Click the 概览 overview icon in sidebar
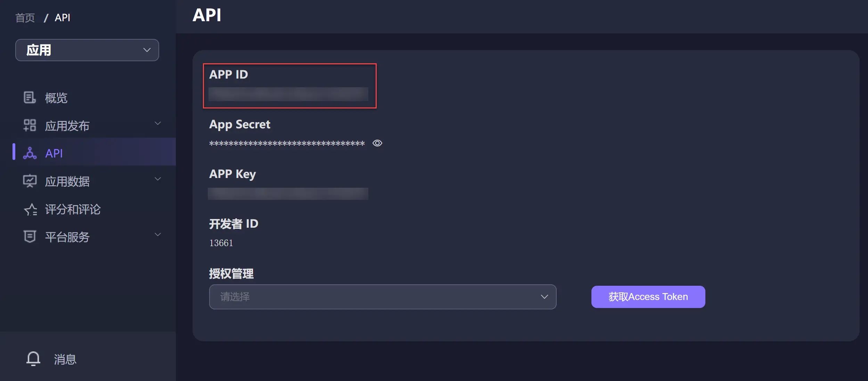This screenshot has width=868, height=381. click(30, 98)
